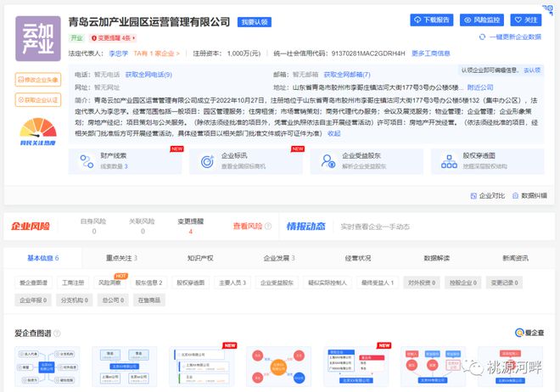560x392 pixels.
Task: Switch to the 经营状况 tab
Action: (x=357, y=258)
